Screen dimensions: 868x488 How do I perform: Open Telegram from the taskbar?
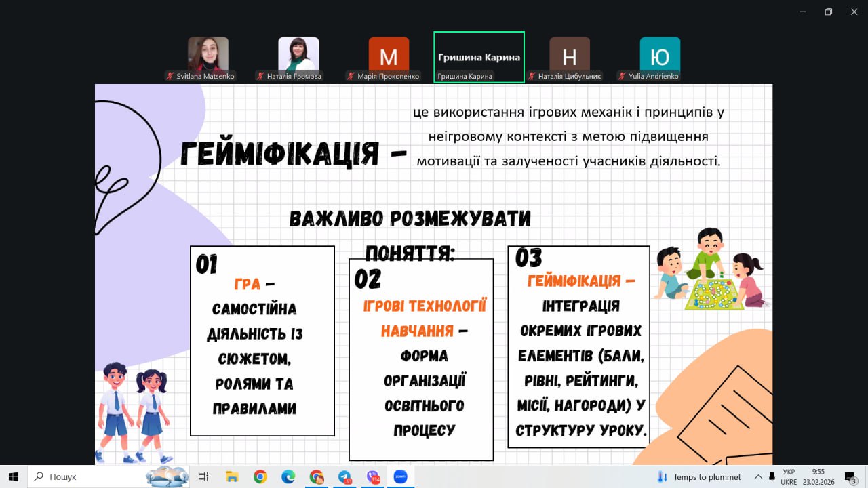pos(344,476)
